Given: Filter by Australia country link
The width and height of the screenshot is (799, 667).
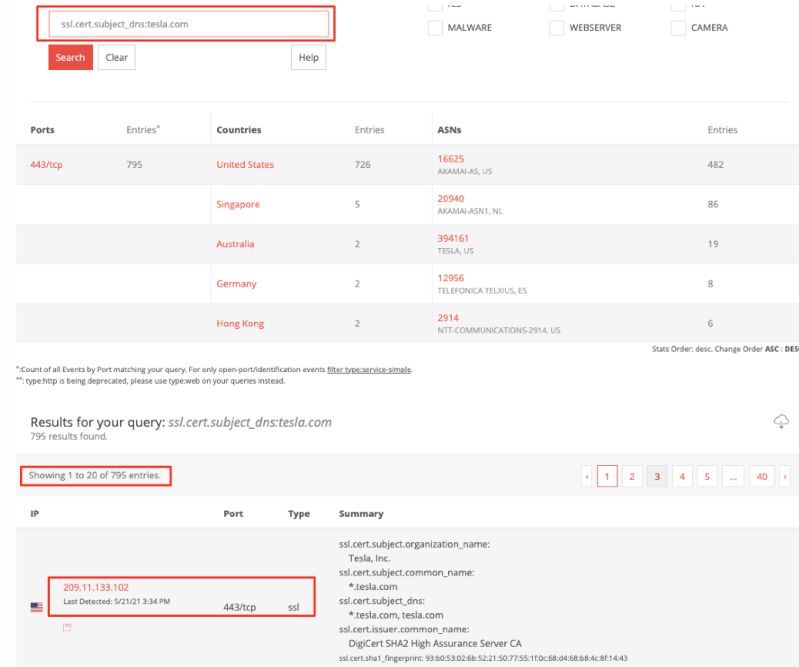Looking at the screenshot, I should 235,244.
